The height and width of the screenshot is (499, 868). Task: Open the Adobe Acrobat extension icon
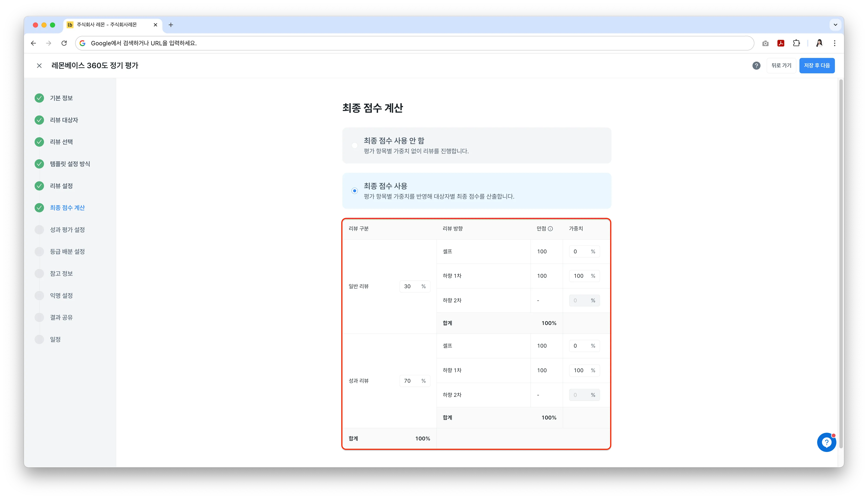(x=781, y=43)
